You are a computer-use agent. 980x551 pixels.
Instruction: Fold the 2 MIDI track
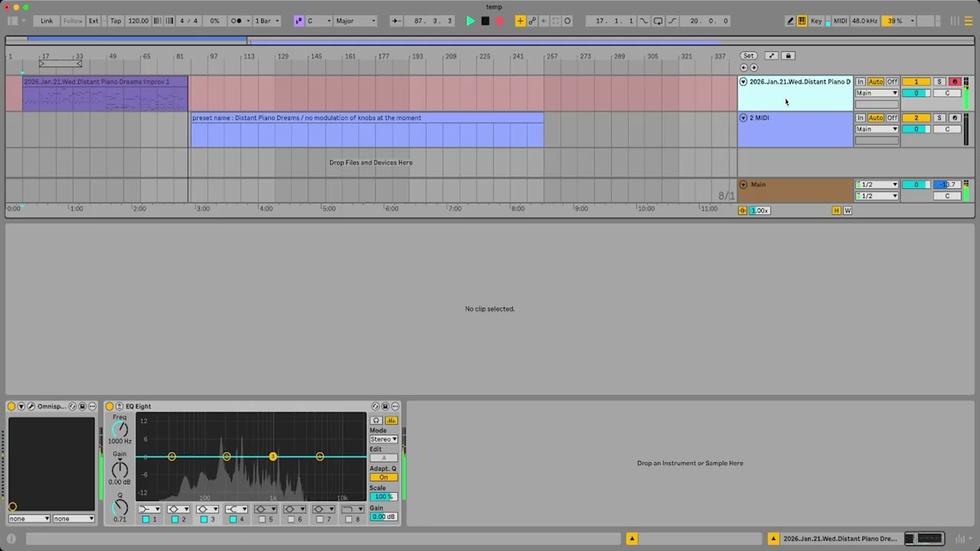click(x=743, y=118)
